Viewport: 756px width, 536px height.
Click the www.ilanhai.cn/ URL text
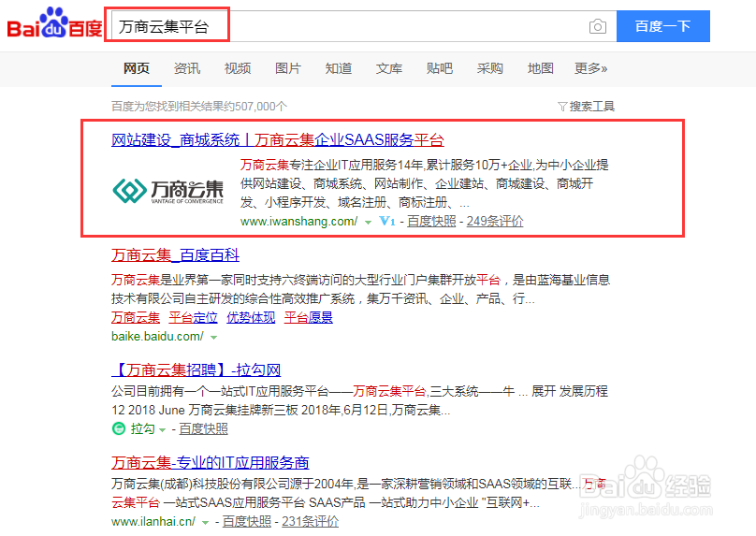[153, 522]
